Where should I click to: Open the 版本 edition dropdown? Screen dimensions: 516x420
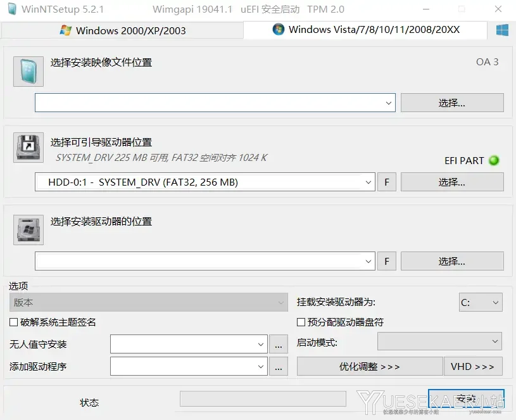[x=148, y=302]
